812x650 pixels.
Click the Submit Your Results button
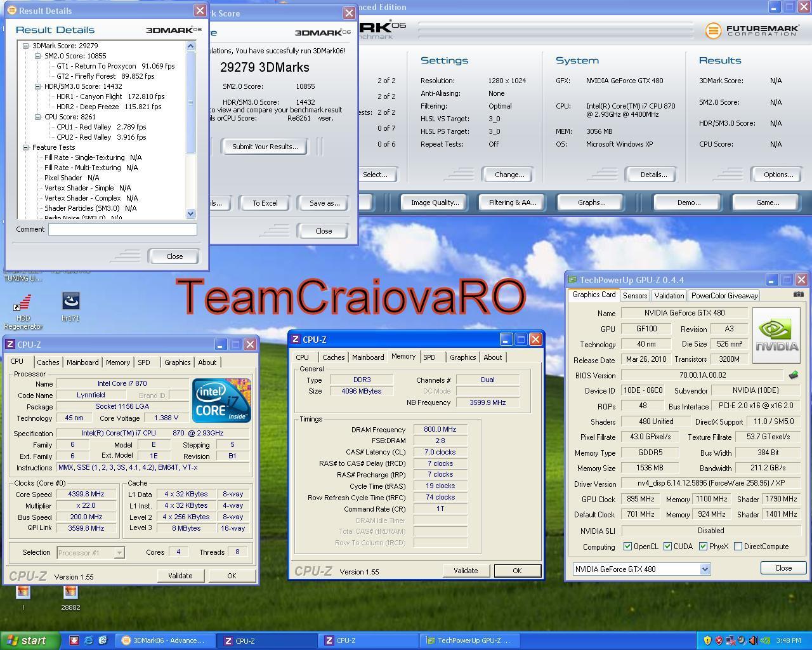click(x=265, y=147)
